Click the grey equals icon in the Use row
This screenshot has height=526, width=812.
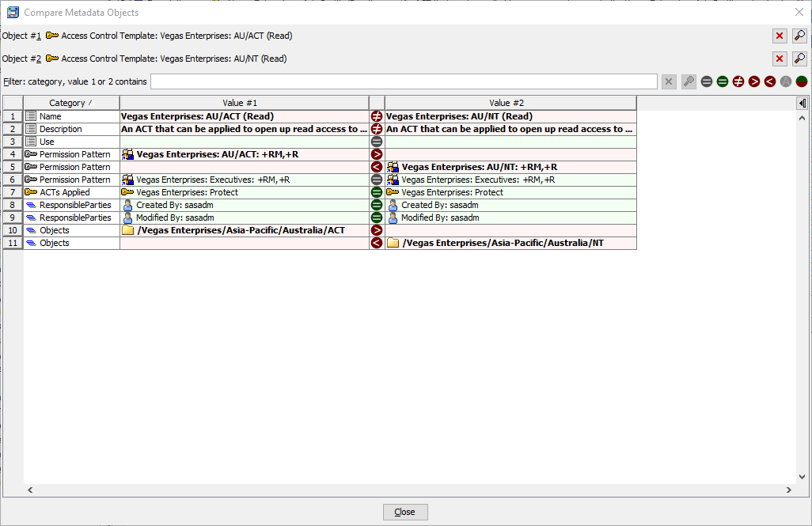pos(377,142)
